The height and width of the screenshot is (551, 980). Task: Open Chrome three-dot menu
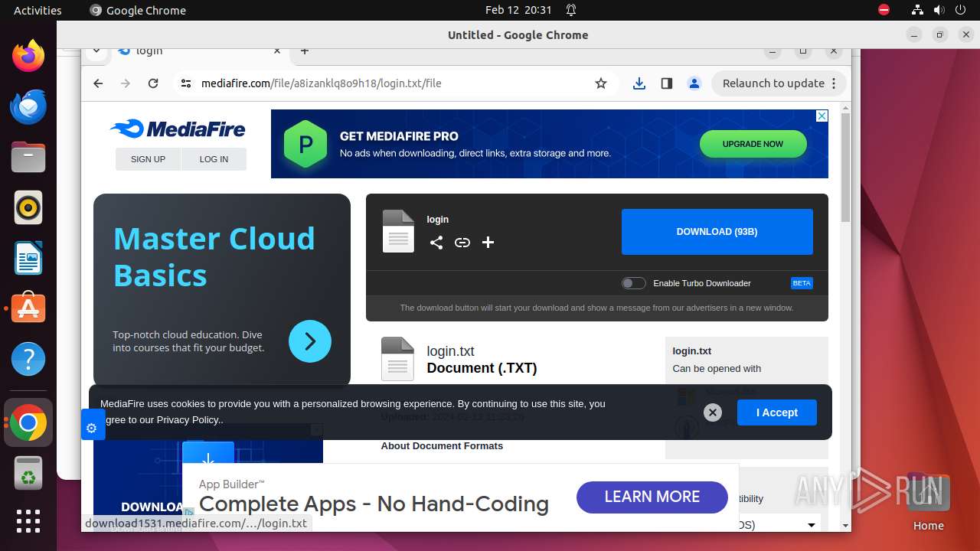click(x=835, y=83)
